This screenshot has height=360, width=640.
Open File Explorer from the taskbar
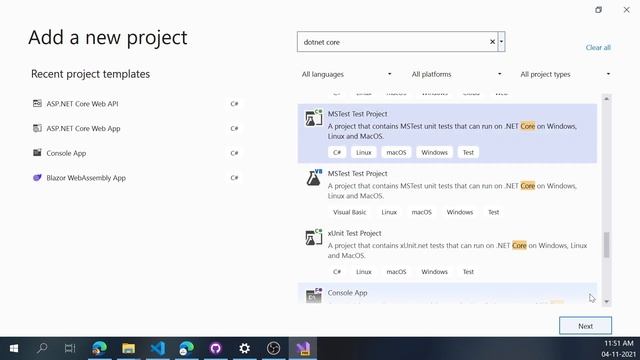coord(128,348)
